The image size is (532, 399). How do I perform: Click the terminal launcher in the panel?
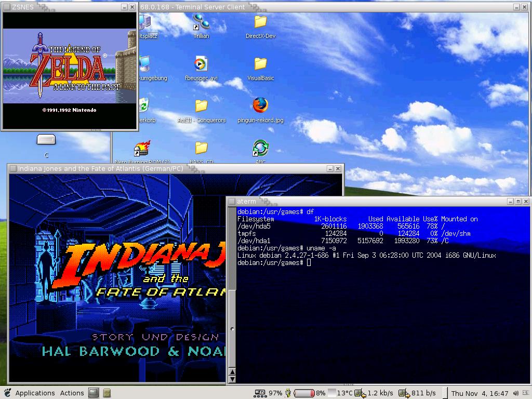(94, 393)
